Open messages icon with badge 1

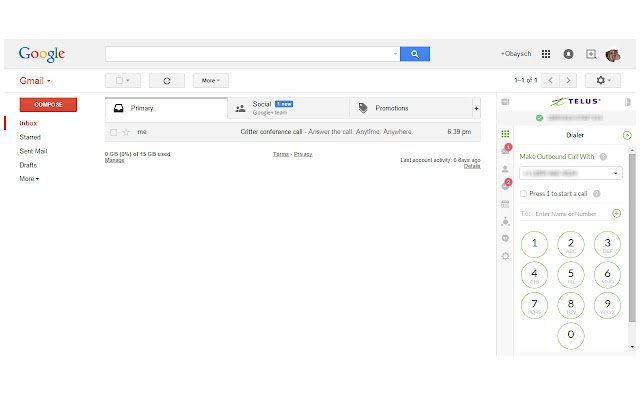505,150
